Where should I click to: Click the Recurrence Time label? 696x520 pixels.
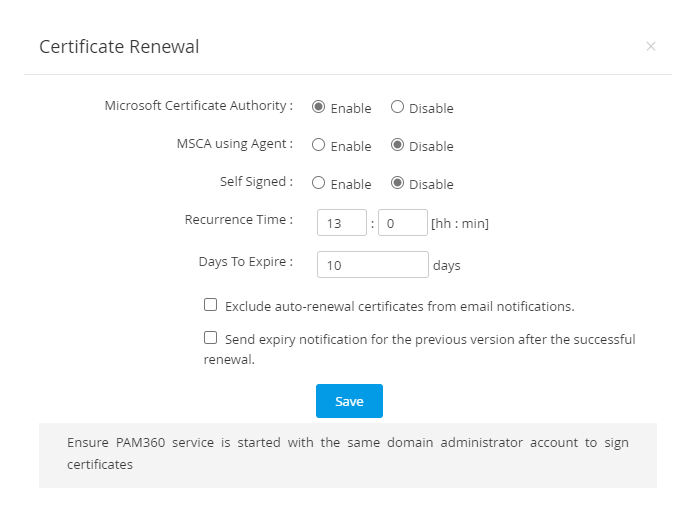(x=238, y=219)
